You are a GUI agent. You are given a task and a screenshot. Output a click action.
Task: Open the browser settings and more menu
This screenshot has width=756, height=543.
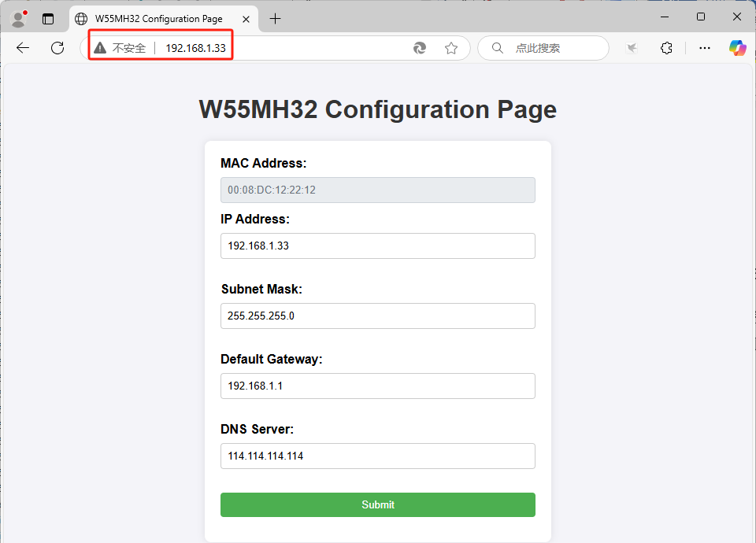(x=705, y=48)
